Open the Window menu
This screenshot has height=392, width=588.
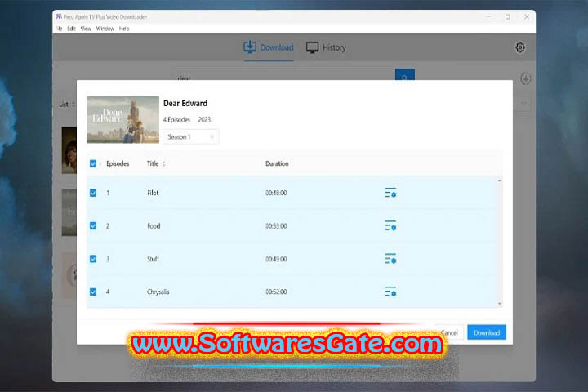105,29
